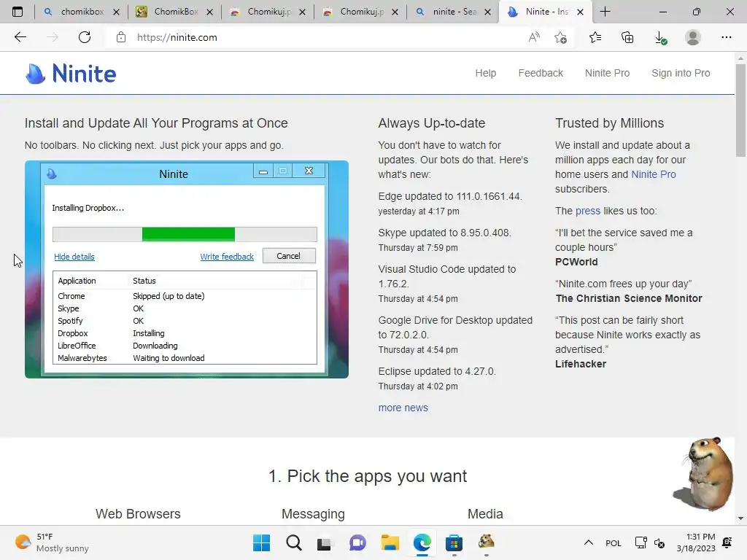Open the Help menu link
This screenshot has height=560, width=747.
485,74
